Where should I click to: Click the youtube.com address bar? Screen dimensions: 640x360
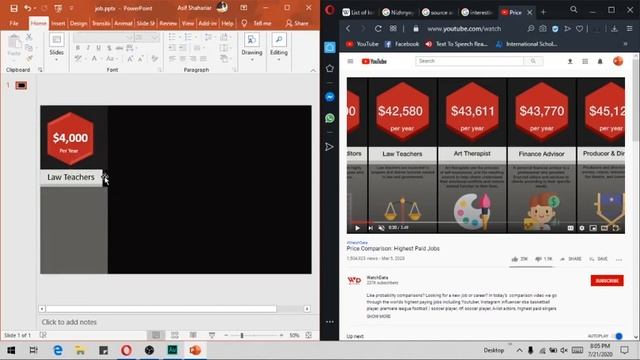click(x=464, y=29)
